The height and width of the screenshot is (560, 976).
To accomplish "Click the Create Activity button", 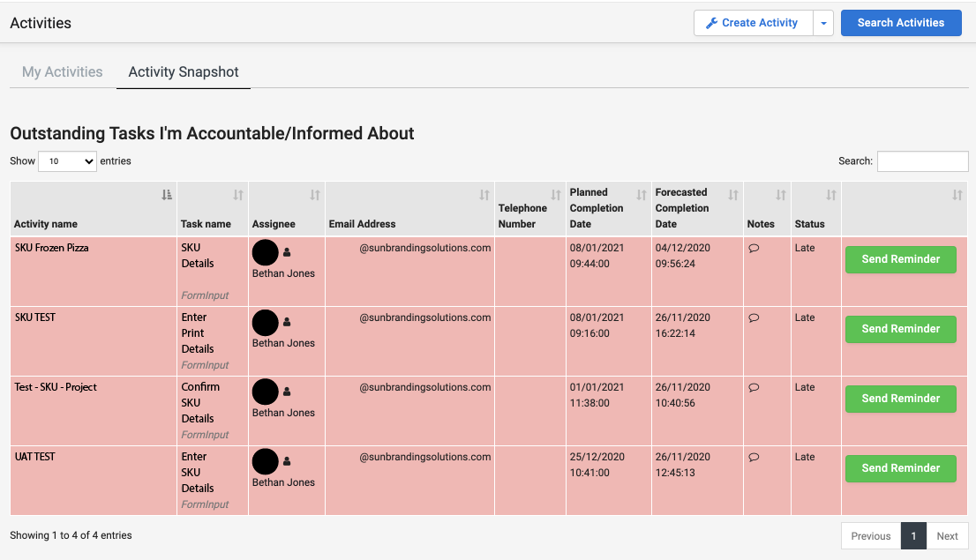I will click(752, 24).
